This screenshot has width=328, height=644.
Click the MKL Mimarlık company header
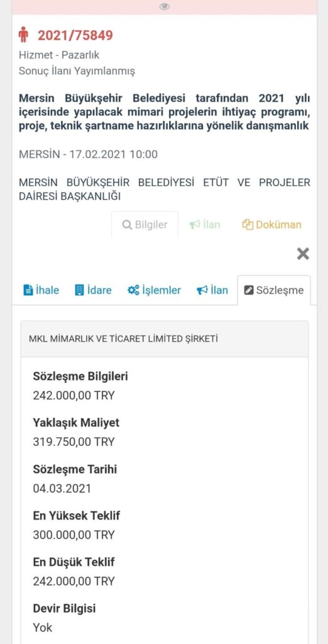click(164, 339)
